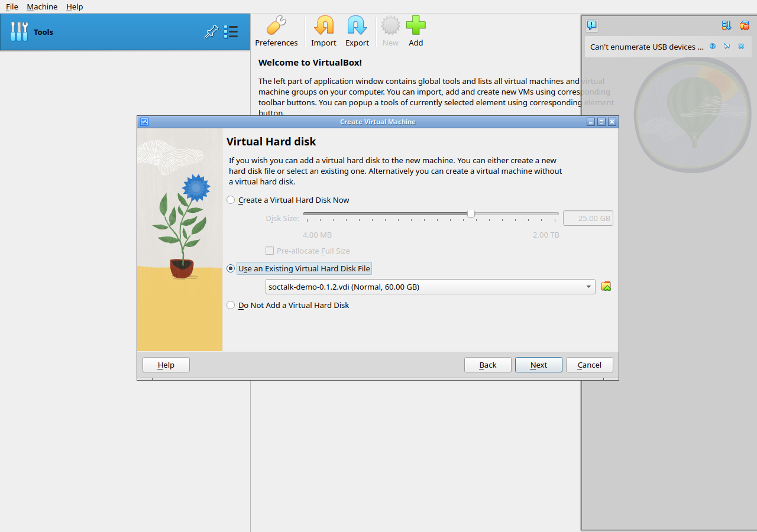
Task: Delete all notifications with the remove-all icon
Action: click(x=745, y=25)
